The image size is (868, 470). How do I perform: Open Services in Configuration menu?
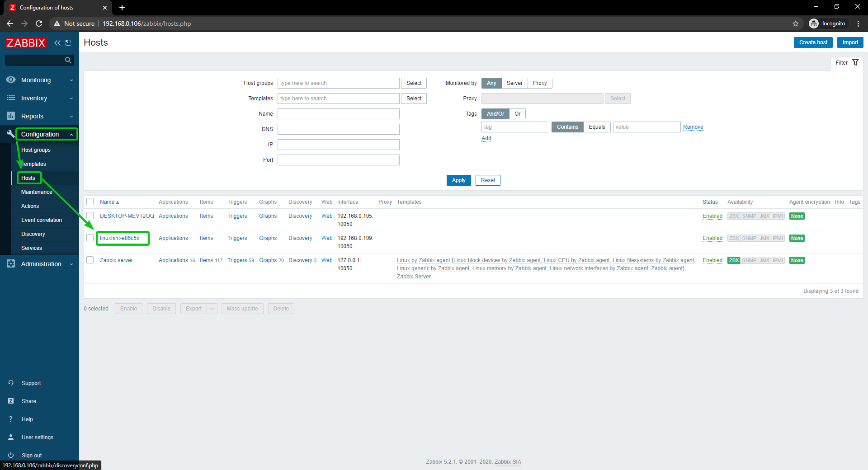click(32, 248)
